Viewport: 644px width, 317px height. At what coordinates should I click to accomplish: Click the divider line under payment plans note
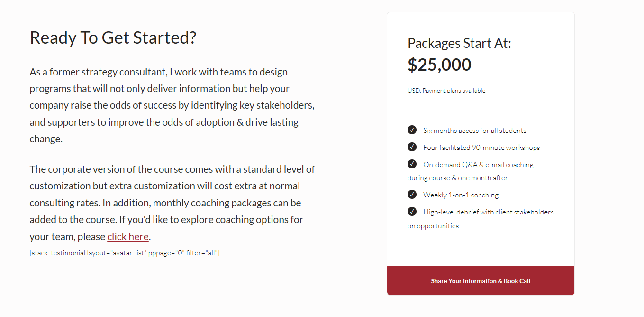[481, 111]
